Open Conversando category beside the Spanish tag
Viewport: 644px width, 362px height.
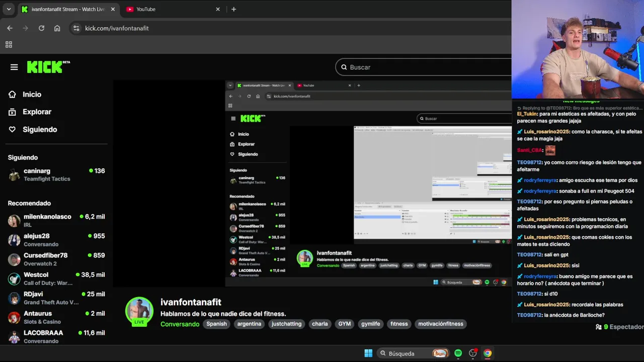(x=180, y=324)
